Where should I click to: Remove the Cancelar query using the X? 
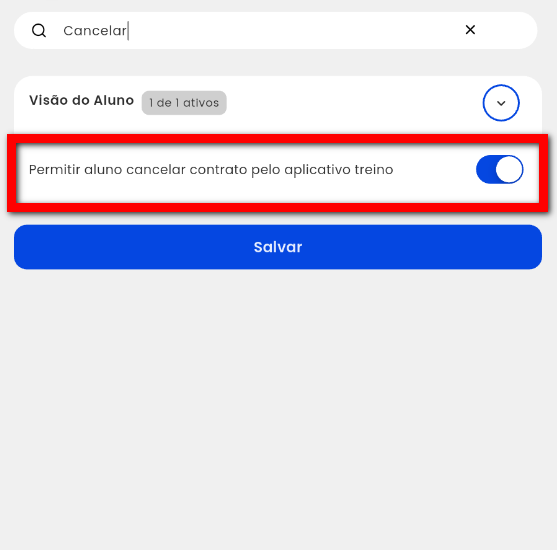coord(470,30)
